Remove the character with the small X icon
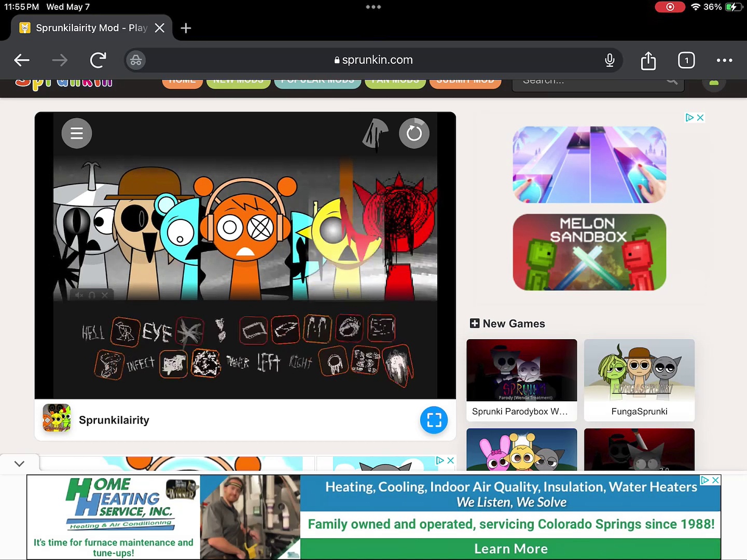 tap(105, 295)
